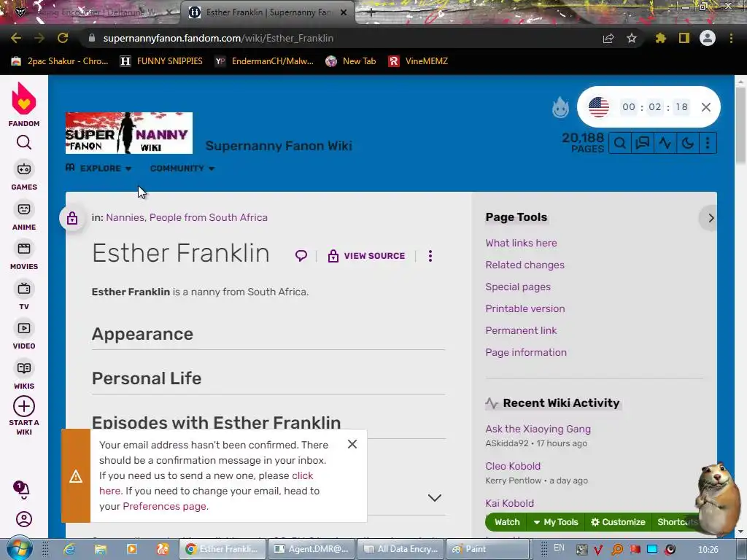
Task: Expand the Community menu
Action: click(x=182, y=168)
